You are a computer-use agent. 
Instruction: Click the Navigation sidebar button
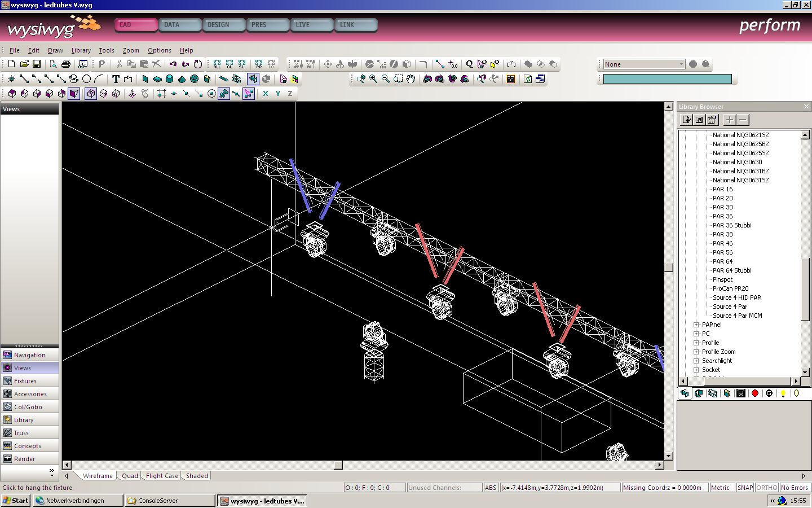click(x=29, y=355)
